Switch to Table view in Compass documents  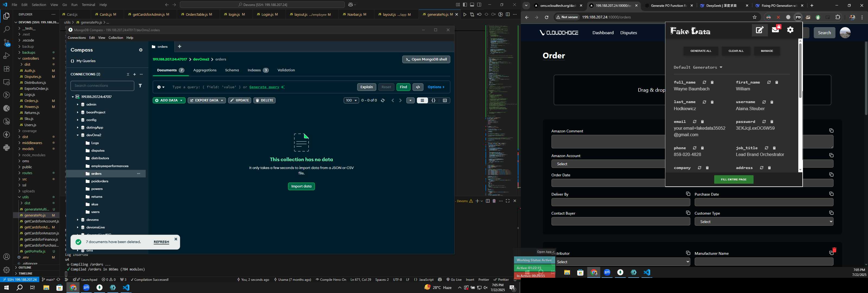(x=445, y=100)
